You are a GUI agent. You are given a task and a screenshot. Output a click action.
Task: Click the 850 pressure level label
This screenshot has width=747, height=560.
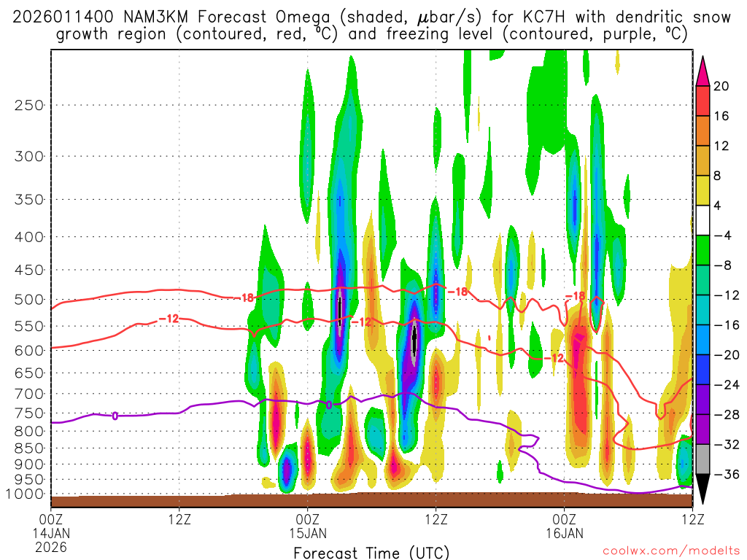point(29,448)
